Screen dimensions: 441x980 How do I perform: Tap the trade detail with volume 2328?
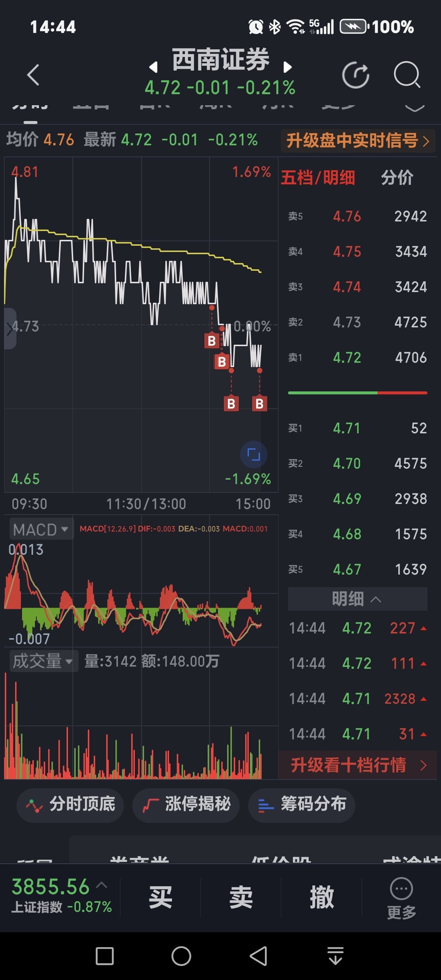[x=358, y=699]
